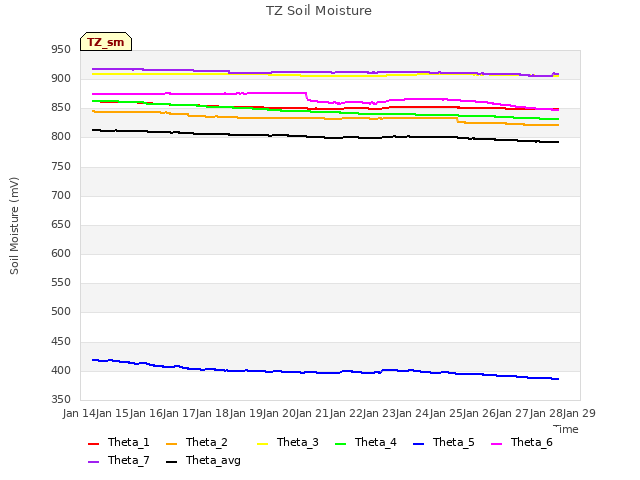The image size is (640, 480).
Task: Click the purple Theta_7 legend swatch
Action: click(93, 462)
